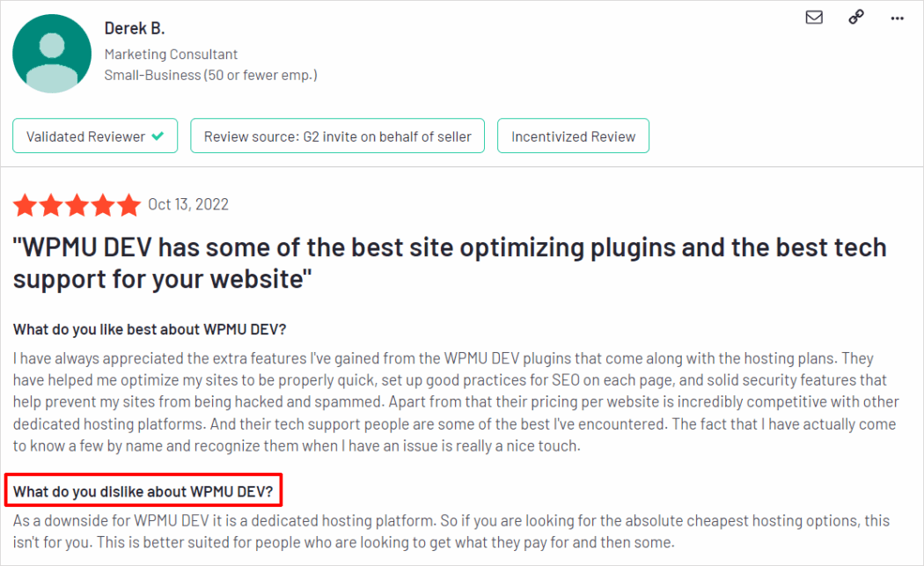
Task: Click the Marketing Consultant job title
Action: (171, 54)
